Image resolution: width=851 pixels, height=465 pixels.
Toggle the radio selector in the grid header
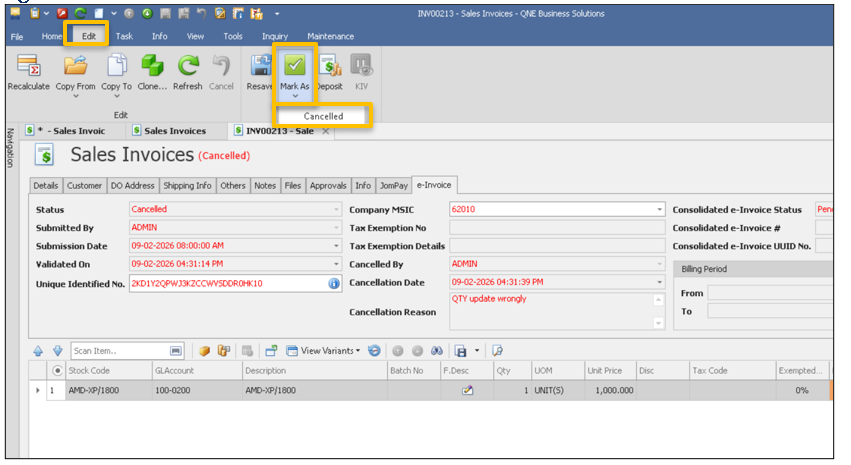57,371
